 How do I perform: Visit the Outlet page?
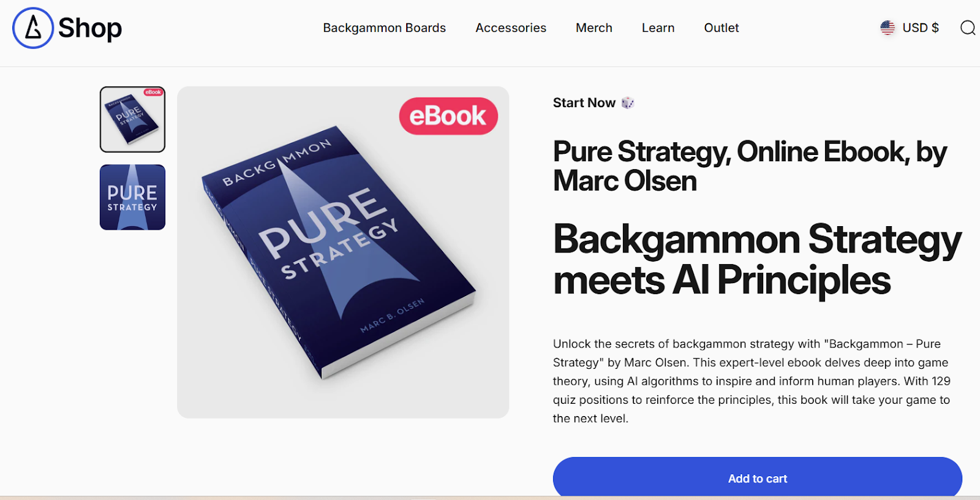point(722,28)
